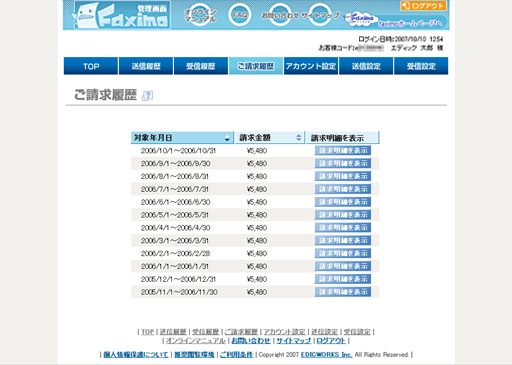The image size is (512, 365).
Task: Click the orange ログアウト button
Action: [423, 6]
